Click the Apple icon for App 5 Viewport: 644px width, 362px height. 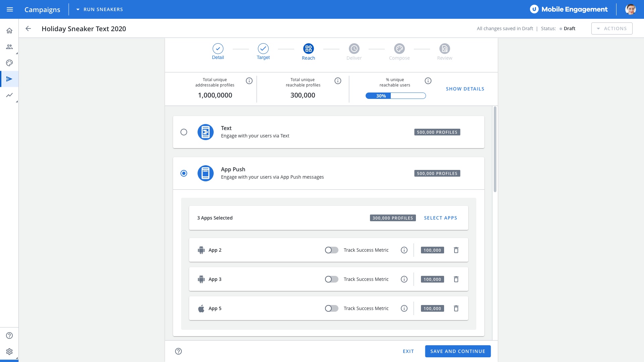coord(201,308)
